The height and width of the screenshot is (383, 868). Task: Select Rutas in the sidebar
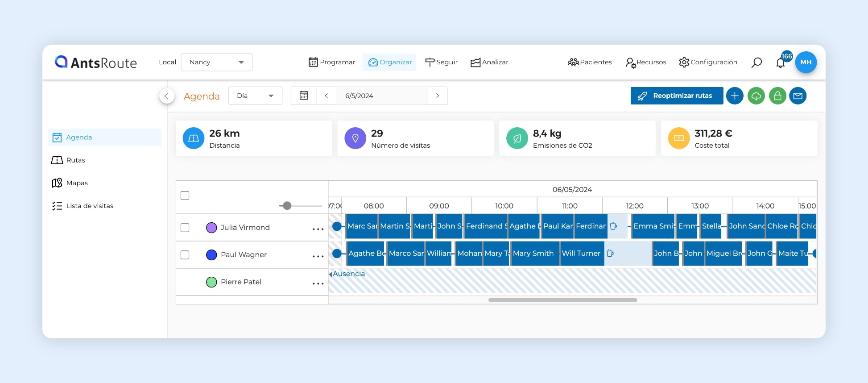pos(75,160)
